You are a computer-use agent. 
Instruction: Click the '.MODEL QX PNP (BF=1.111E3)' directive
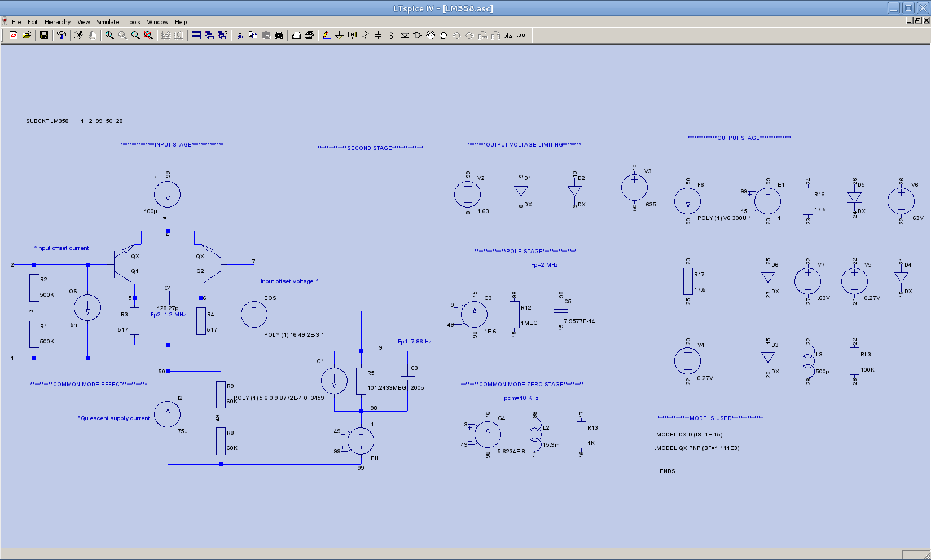[x=697, y=448]
